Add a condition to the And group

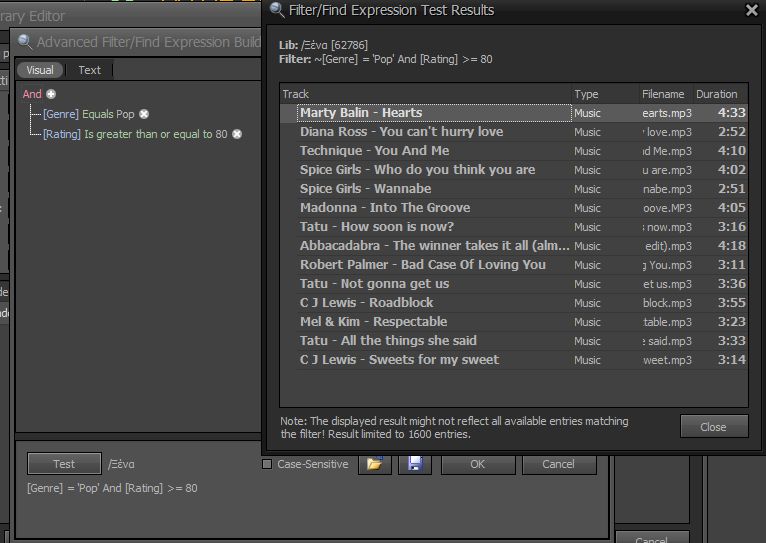click(51, 94)
